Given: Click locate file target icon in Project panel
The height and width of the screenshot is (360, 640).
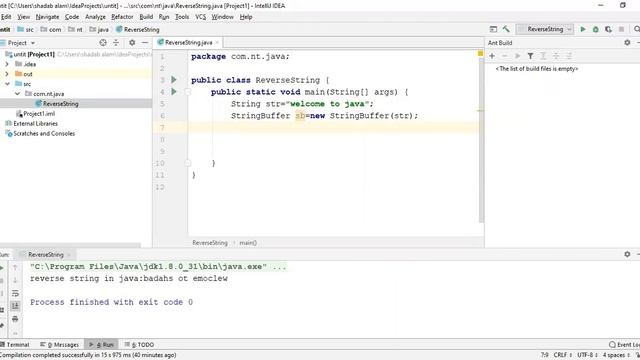Looking at the screenshot, I should pyautogui.click(x=103, y=42).
